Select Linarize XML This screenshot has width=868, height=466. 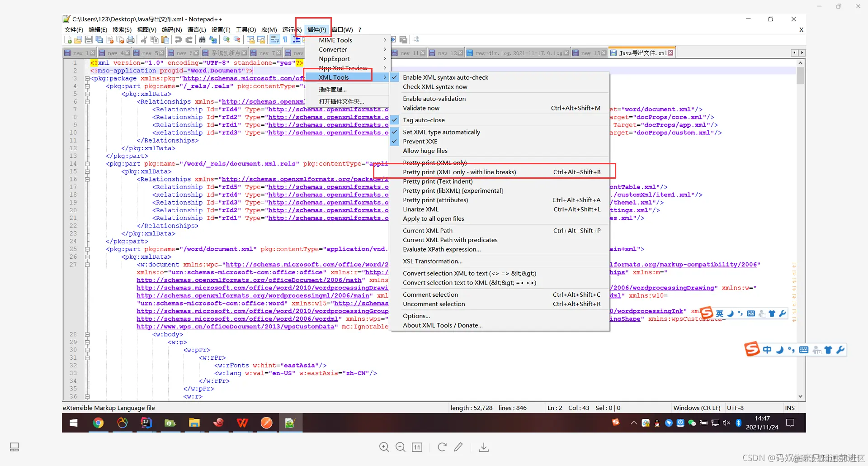point(500,209)
